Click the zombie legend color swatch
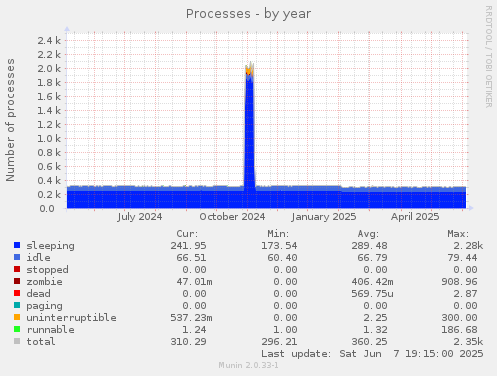Image resolution: width=497 pixels, height=376 pixels. pos(17,281)
